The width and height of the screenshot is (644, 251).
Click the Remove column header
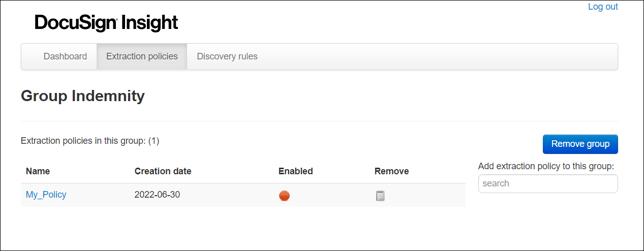391,171
